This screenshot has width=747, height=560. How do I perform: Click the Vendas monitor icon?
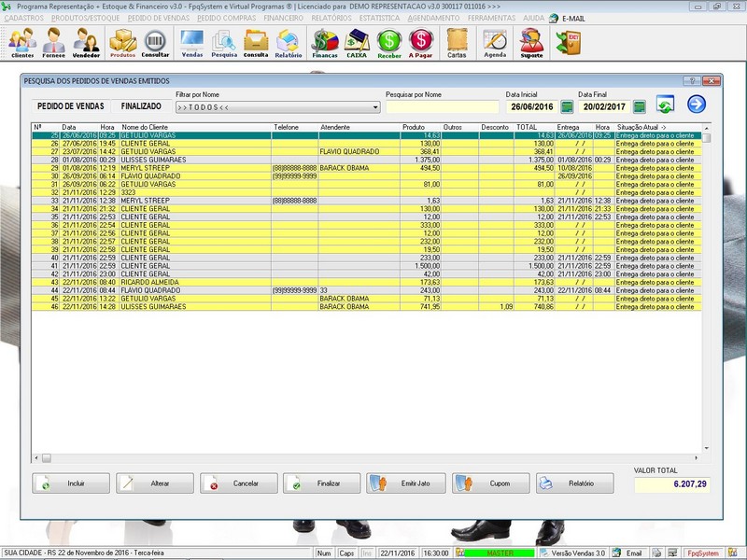pos(191,43)
